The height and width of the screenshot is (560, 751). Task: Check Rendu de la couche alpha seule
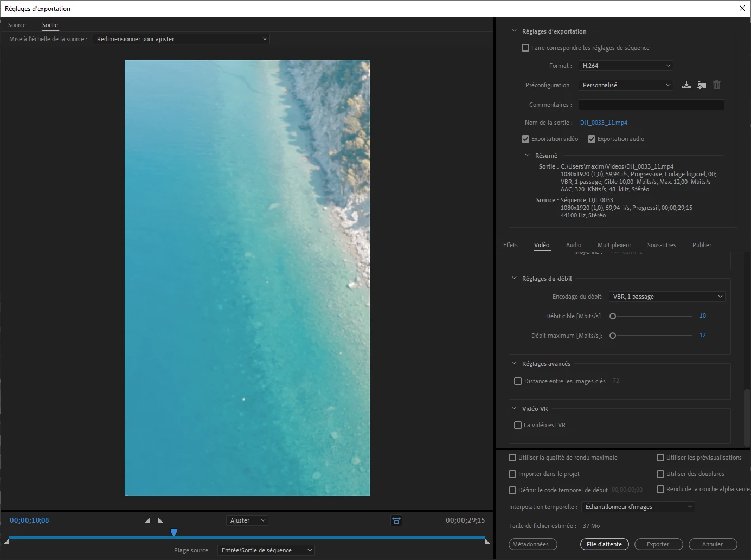(x=660, y=489)
